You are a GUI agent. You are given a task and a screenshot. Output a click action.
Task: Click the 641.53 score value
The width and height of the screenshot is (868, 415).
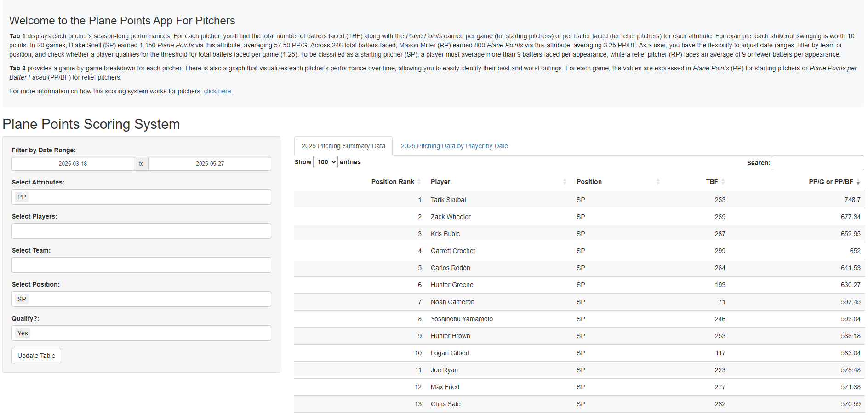[851, 268]
